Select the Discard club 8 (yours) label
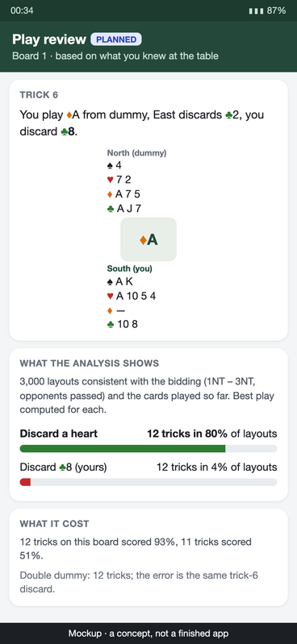This screenshot has width=297, height=644. tap(63, 467)
